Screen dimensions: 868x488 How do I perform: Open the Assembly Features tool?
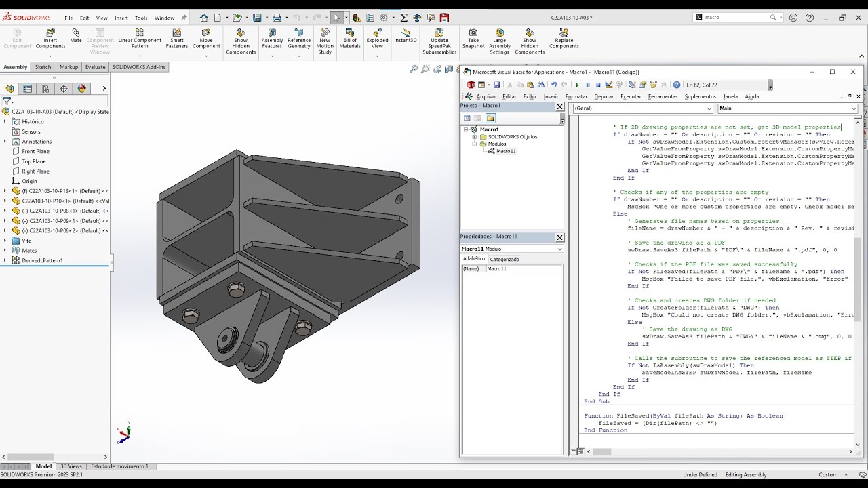tap(272, 39)
